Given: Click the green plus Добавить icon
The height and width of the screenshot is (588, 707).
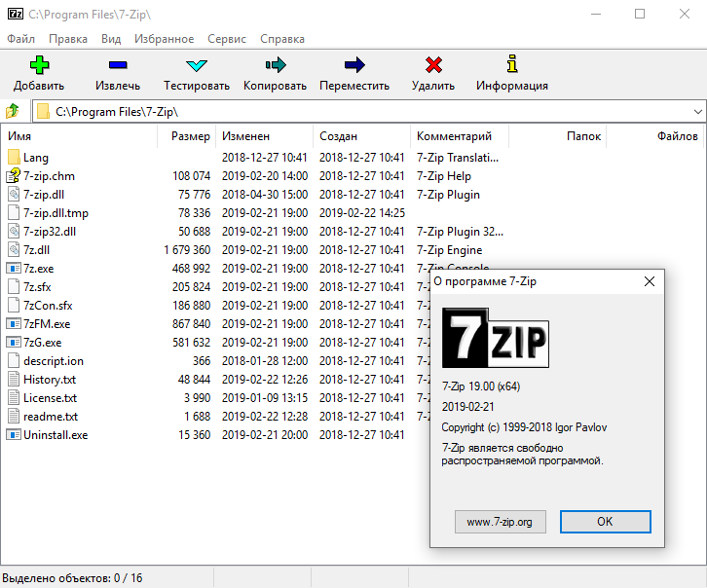Looking at the screenshot, I should pyautogui.click(x=39, y=65).
